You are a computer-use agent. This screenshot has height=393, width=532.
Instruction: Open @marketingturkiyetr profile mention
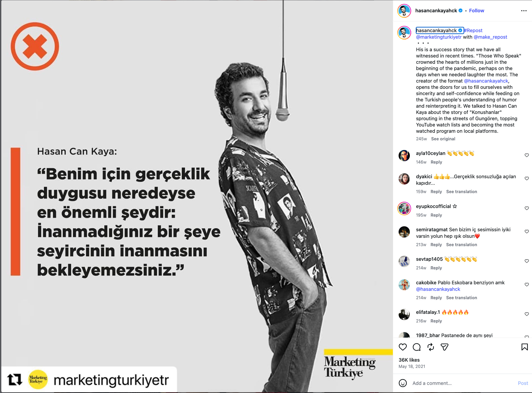[439, 37]
